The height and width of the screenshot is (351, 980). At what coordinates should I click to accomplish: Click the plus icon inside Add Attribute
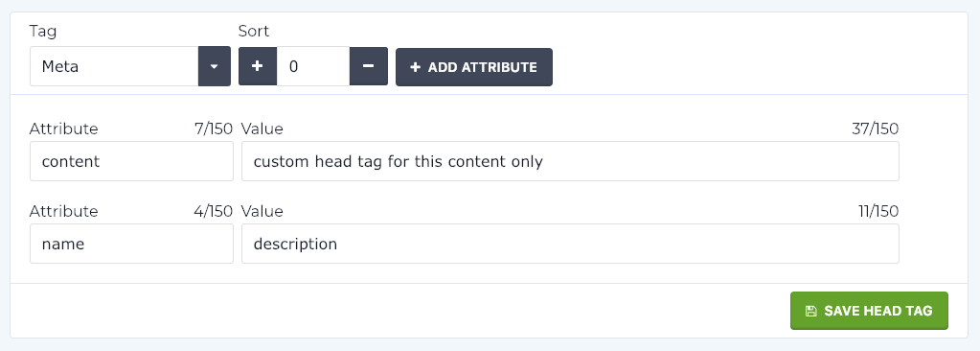coord(415,67)
